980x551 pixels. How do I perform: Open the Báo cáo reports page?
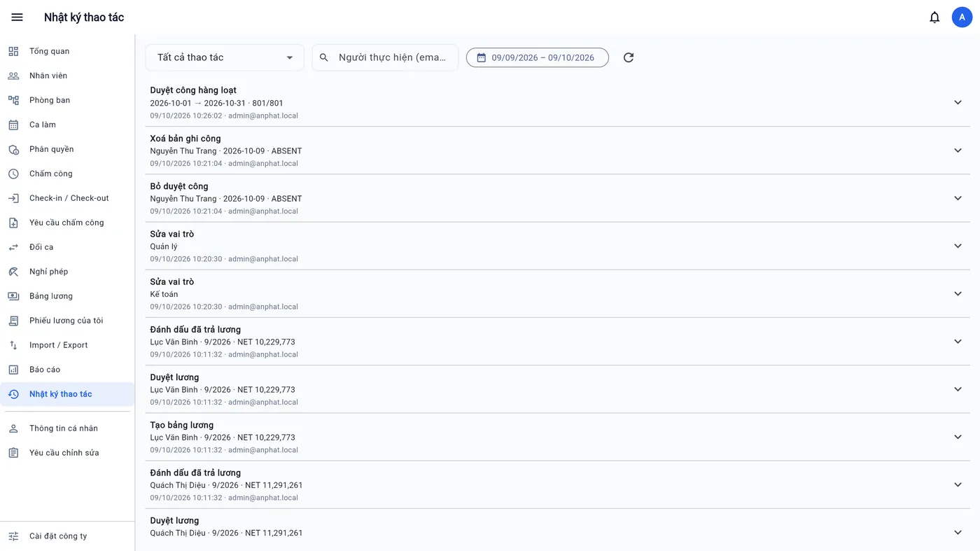coord(67,370)
